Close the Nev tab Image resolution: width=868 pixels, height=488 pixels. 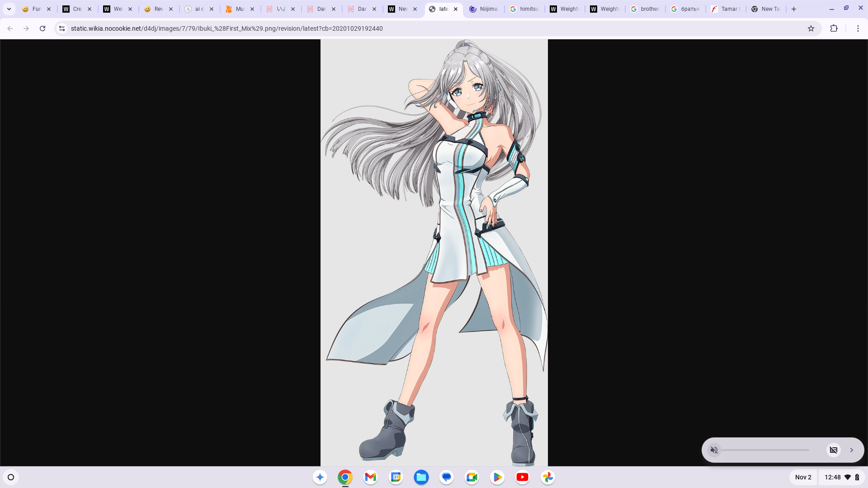click(x=415, y=9)
